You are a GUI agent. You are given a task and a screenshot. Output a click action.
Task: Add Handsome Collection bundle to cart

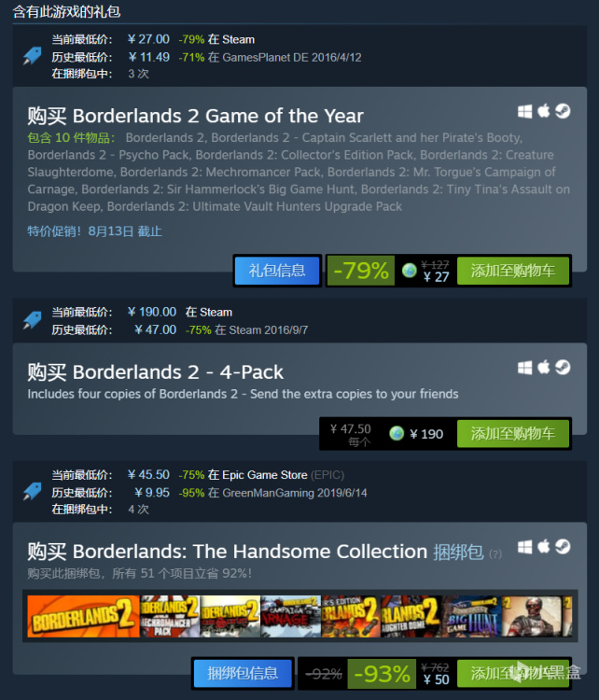tap(513, 673)
